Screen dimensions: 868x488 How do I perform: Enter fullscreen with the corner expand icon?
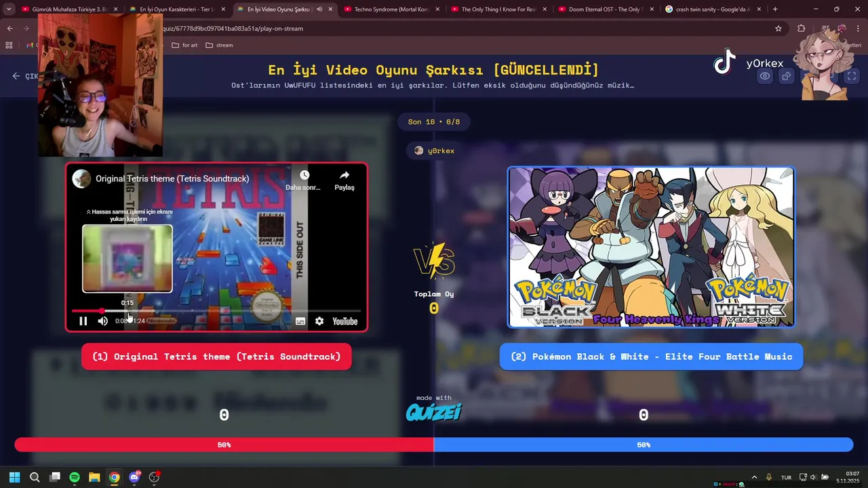[851, 76]
